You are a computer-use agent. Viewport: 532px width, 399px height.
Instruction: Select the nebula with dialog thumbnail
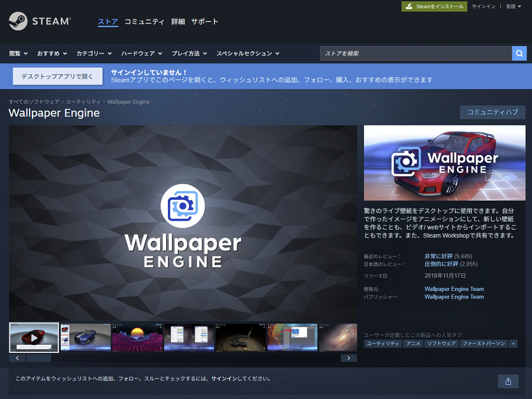293,337
